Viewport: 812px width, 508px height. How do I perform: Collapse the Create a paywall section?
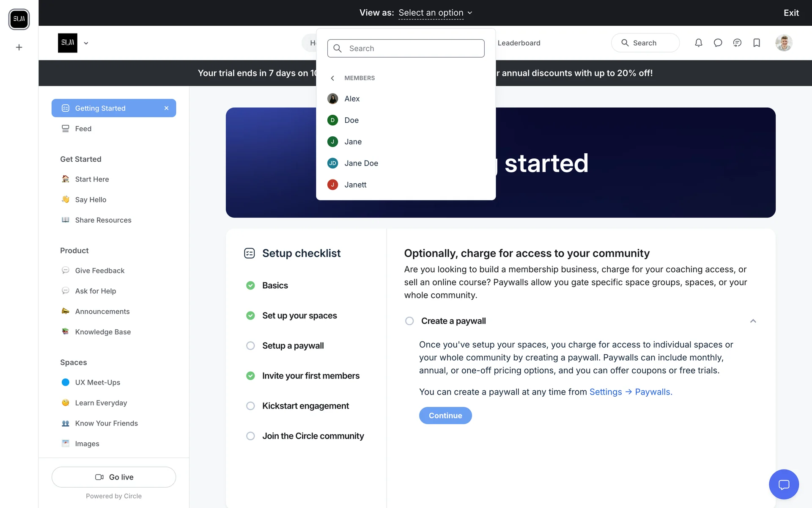coord(753,321)
